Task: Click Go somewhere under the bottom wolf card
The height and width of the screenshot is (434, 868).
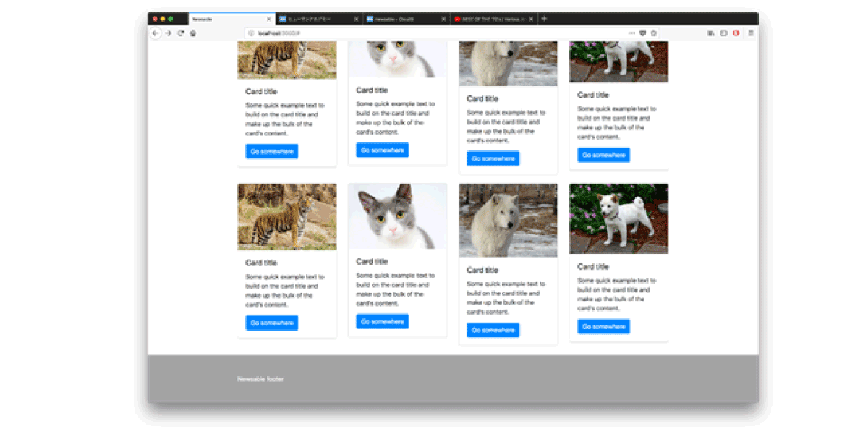Action: (x=493, y=330)
